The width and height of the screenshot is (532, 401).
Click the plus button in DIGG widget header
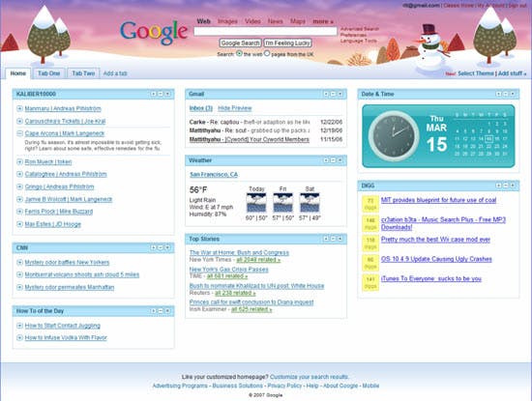[498, 186]
